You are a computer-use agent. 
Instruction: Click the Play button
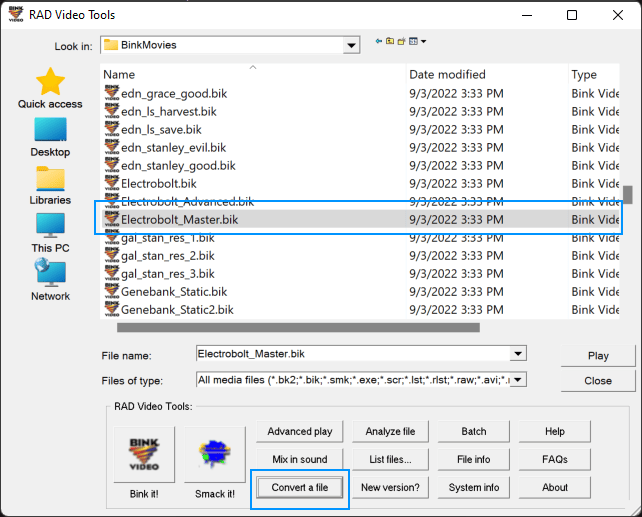tap(598, 355)
